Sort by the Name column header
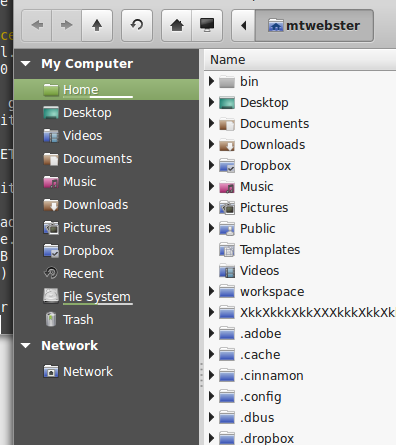Viewport: 396px width, 445px height. [x=300, y=60]
